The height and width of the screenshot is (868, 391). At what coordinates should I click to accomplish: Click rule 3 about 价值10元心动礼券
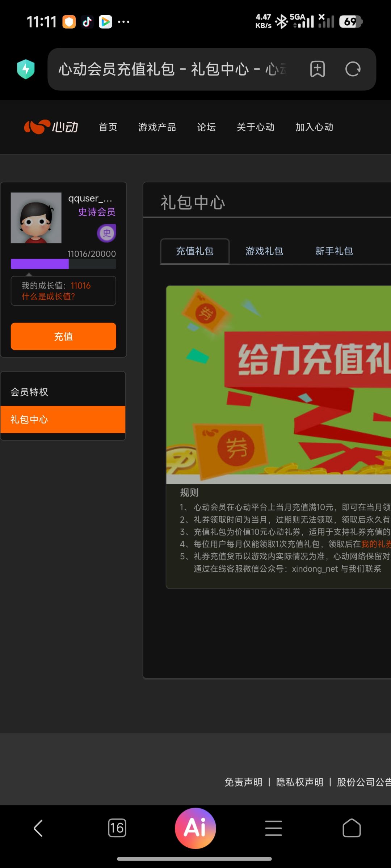285,532
